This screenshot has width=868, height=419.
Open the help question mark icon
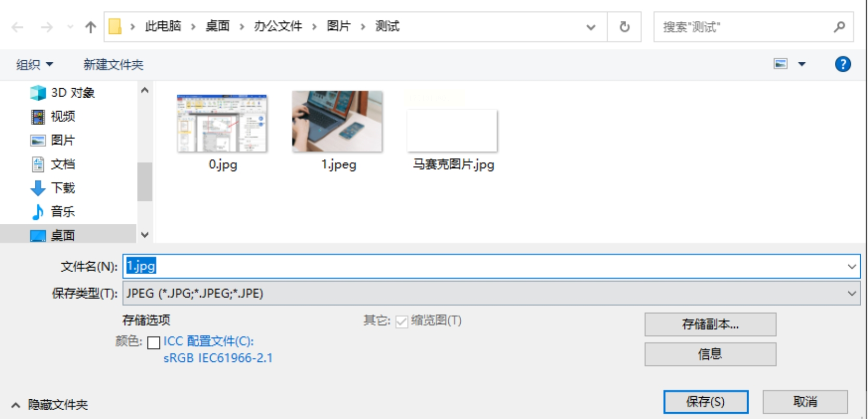(843, 64)
